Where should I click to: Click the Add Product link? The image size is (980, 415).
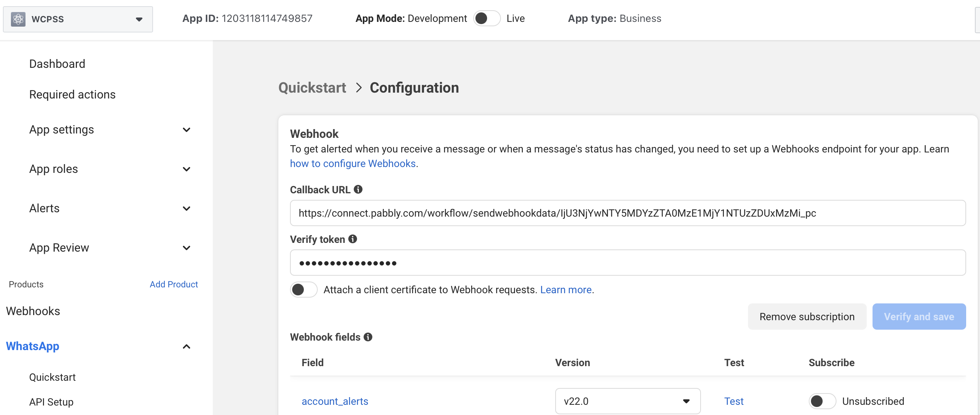click(x=174, y=284)
